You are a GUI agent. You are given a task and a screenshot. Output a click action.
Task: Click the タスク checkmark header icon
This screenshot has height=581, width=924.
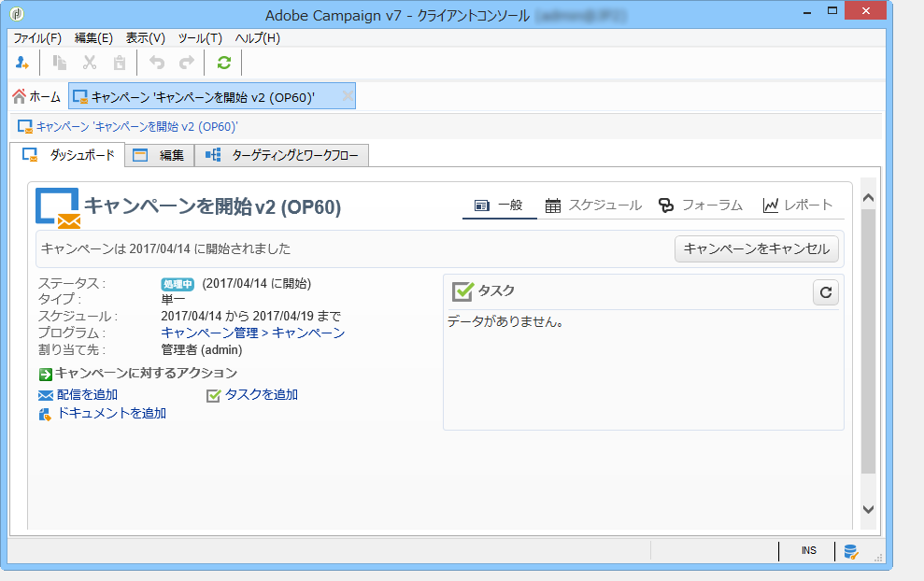462,291
